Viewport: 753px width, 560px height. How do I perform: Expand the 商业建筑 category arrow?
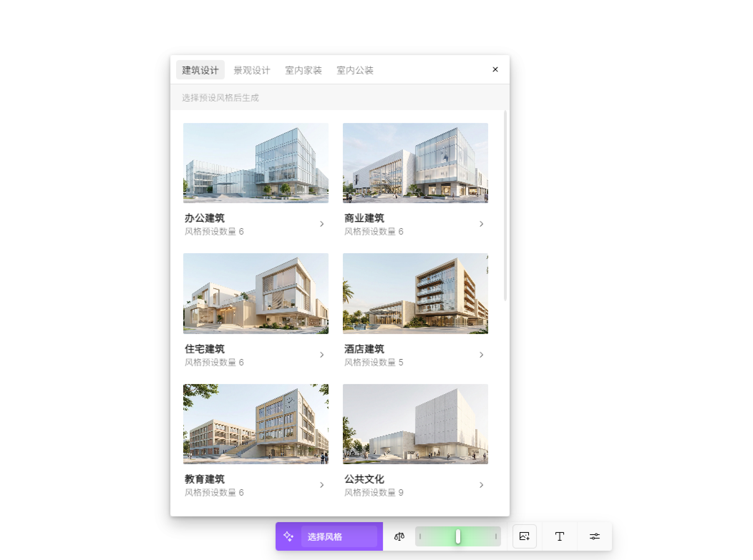(x=481, y=224)
